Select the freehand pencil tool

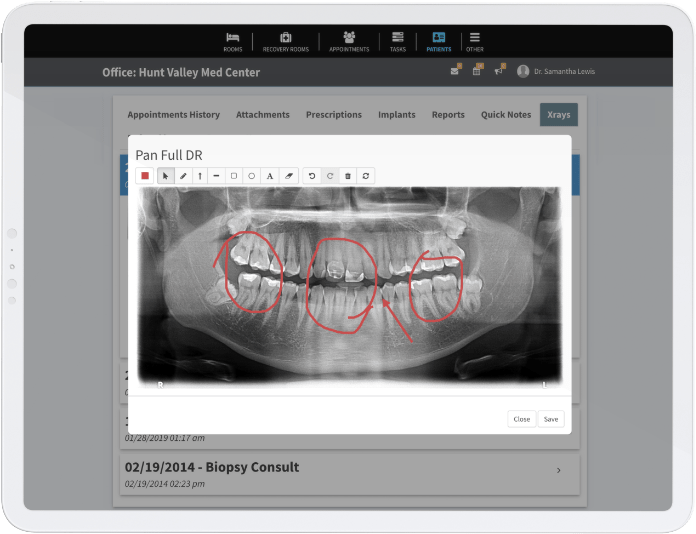(x=183, y=176)
